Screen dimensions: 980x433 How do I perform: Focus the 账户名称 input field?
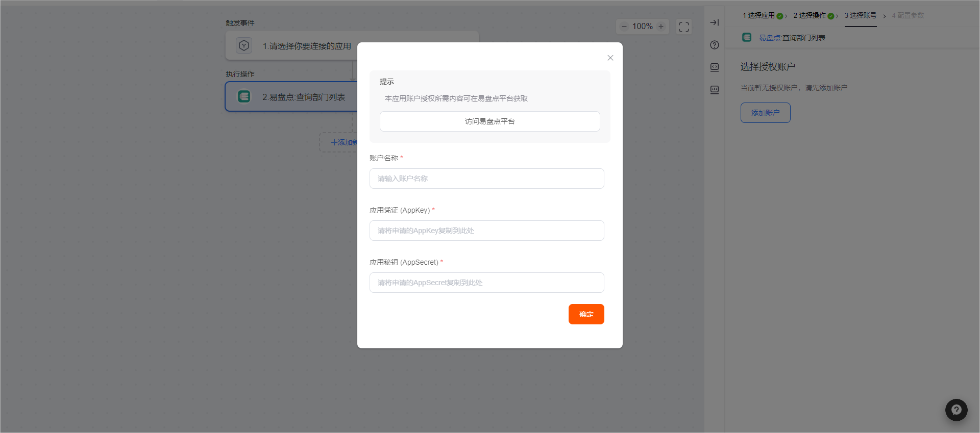coord(486,179)
